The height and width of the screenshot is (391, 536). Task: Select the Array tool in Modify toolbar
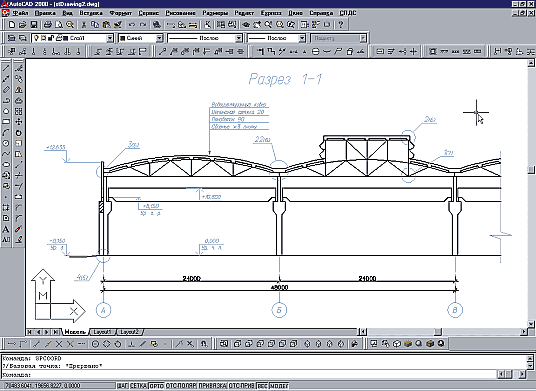click(19, 111)
